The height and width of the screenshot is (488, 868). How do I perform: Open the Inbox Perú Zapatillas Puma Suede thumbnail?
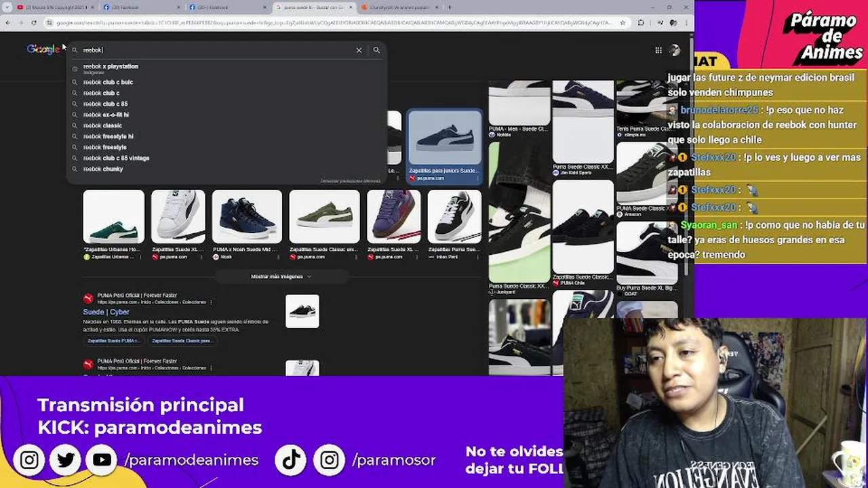coord(454,216)
